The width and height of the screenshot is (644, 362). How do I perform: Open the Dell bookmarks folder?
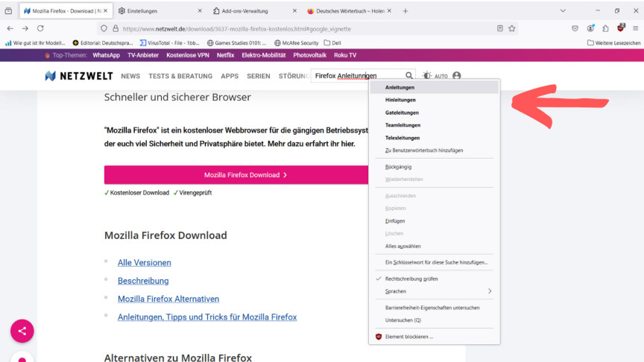[x=332, y=42]
